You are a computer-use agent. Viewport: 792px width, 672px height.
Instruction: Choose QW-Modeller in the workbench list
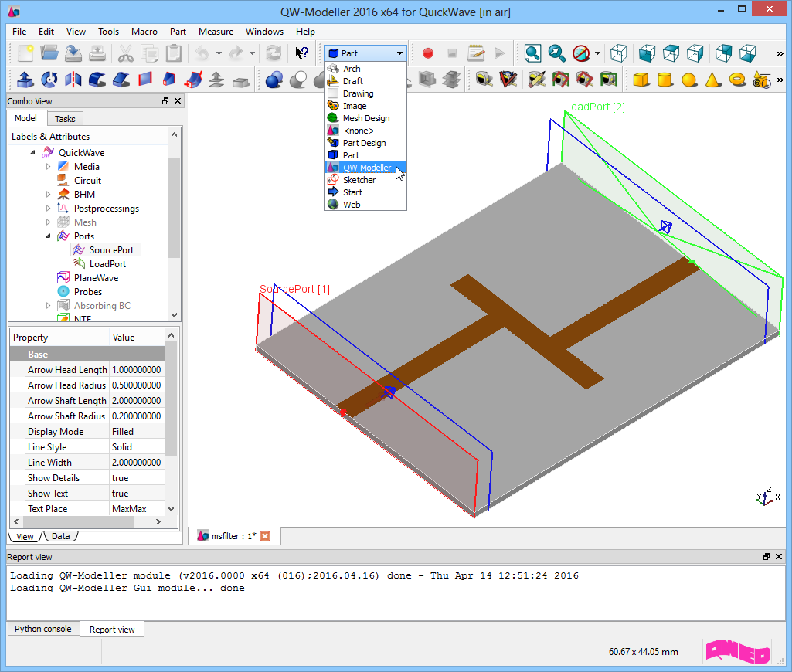[x=365, y=168]
